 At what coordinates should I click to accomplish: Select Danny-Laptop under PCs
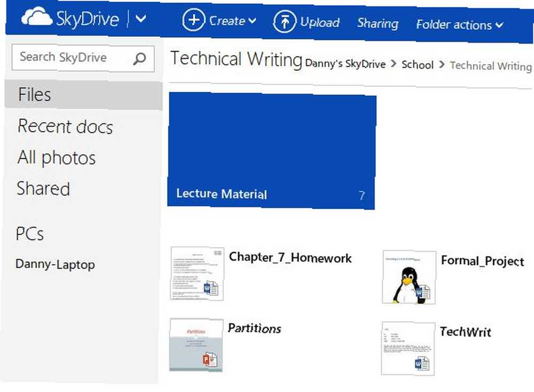pos(55,265)
